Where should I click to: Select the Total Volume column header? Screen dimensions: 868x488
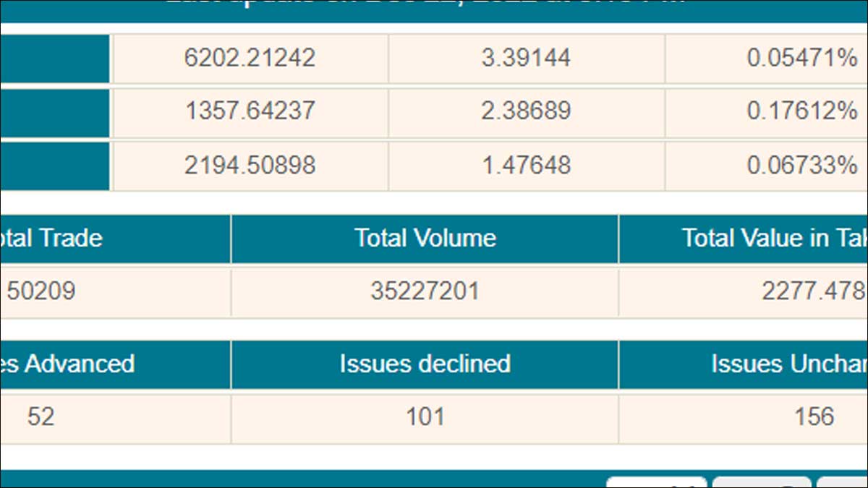pos(425,239)
